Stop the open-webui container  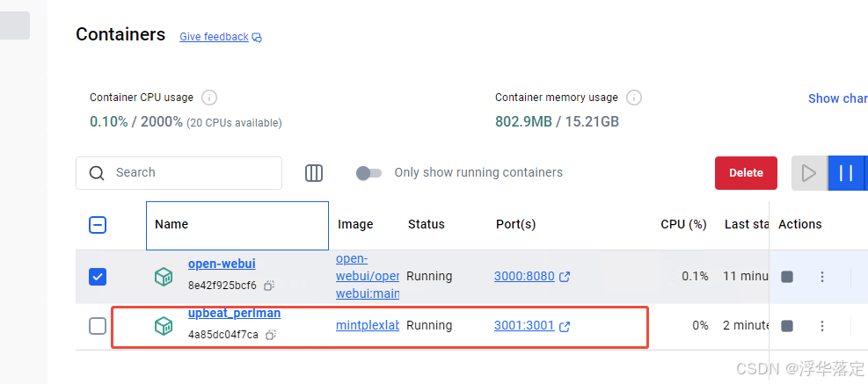[786, 277]
